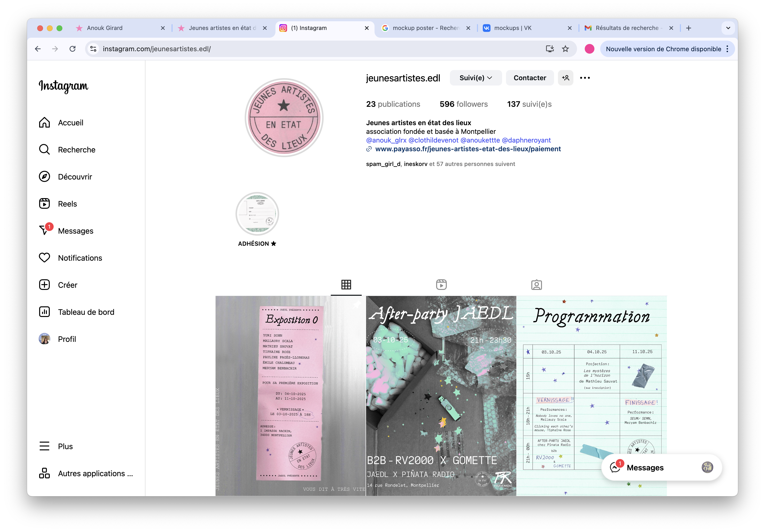The height and width of the screenshot is (532, 765).
Task: Bookmark this page with the star icon
Action: point(565,49)
